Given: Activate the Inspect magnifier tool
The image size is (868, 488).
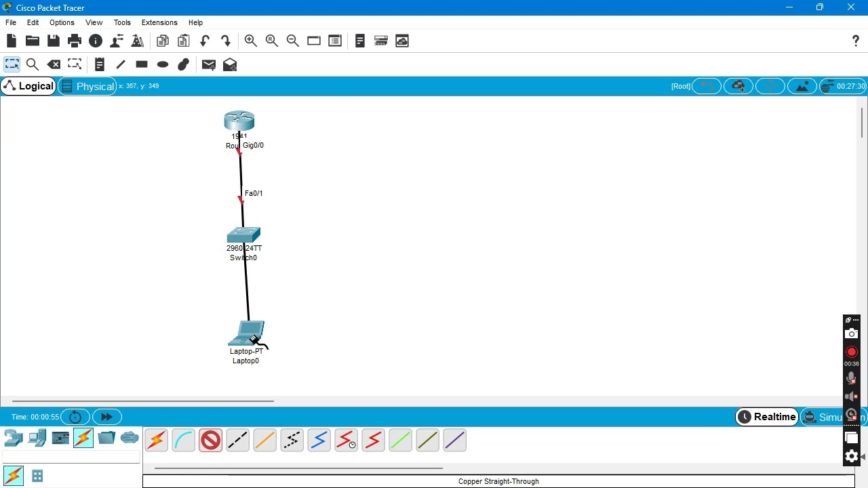Looking at the screenshot, I should pos(32,64).
